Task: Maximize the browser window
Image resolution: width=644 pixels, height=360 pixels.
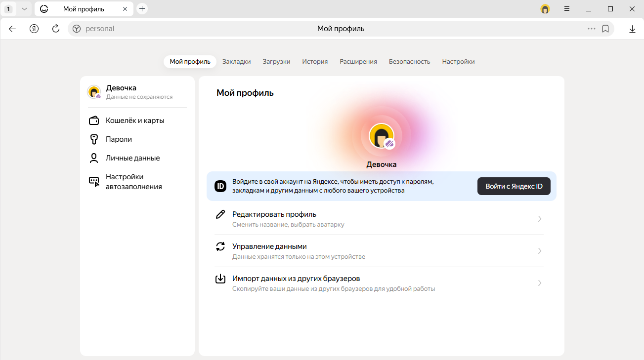Action: pos(610,9)
